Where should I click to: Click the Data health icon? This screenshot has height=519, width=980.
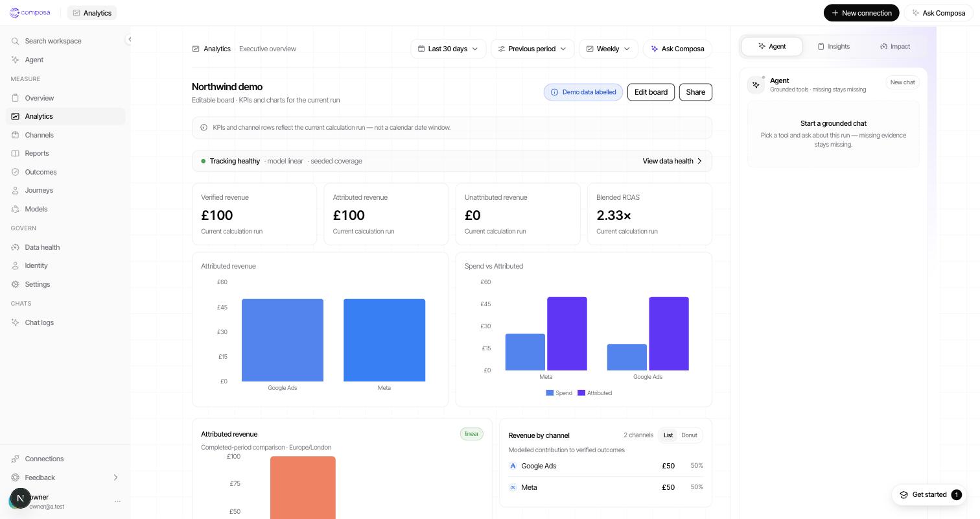(15, 247)
